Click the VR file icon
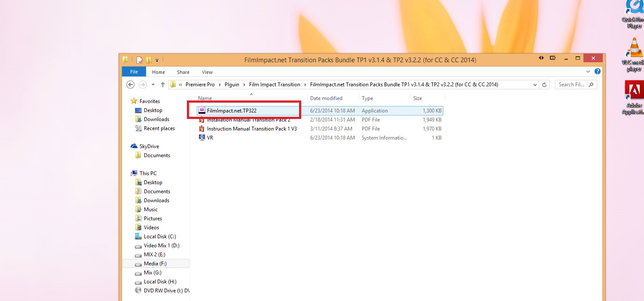 pos(202,138)
